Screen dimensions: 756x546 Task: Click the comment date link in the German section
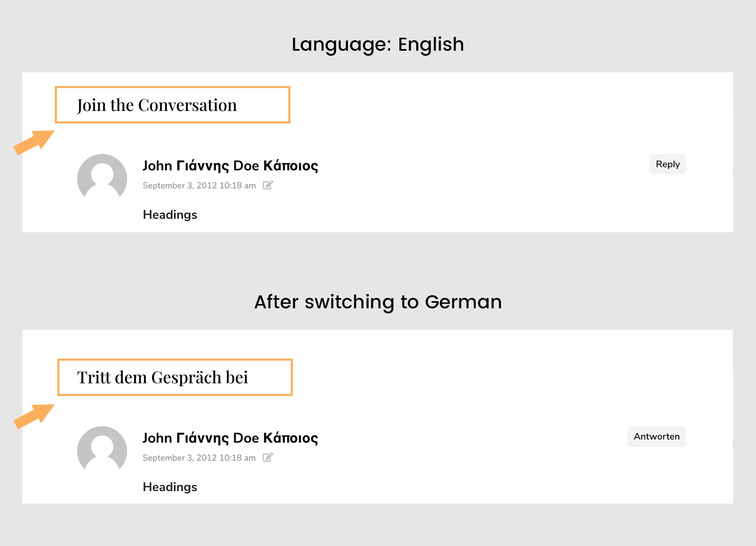click(x=199, y=458)
